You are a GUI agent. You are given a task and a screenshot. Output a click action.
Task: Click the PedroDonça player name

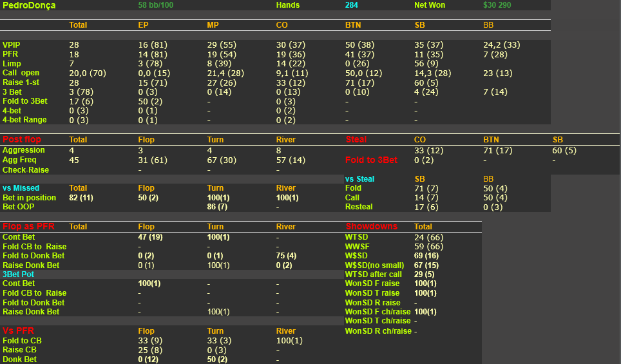[29, 6]
